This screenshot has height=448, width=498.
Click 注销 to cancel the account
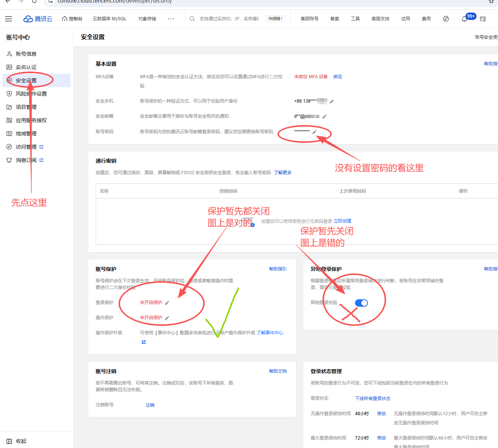pos(150,405)
